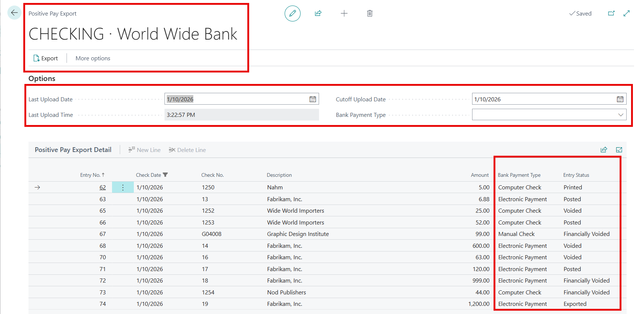
Task: Click the pencil edit icon
Action: click(292, 13)
